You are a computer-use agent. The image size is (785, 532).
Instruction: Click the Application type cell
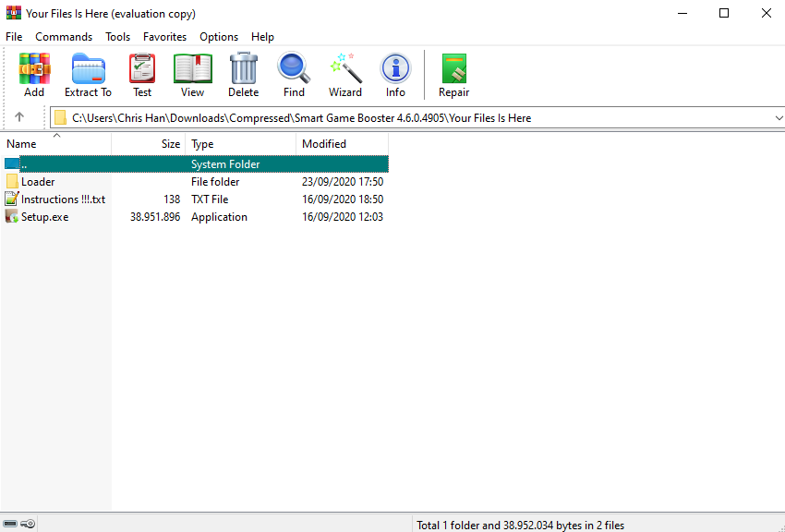click(x=219, y=217)
